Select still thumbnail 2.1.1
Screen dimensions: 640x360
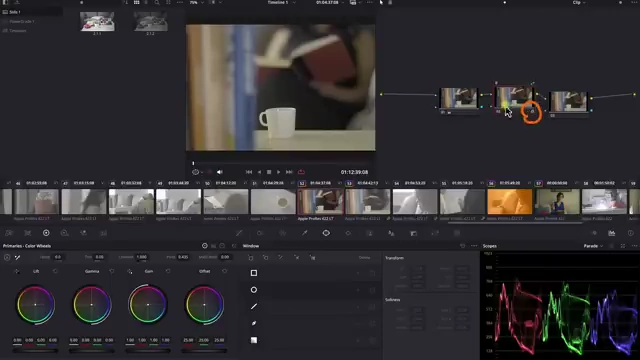click(x=97, y=21)
